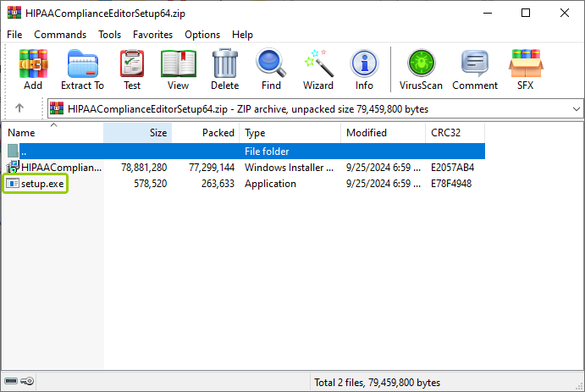Open the Favorites menu

153,35
